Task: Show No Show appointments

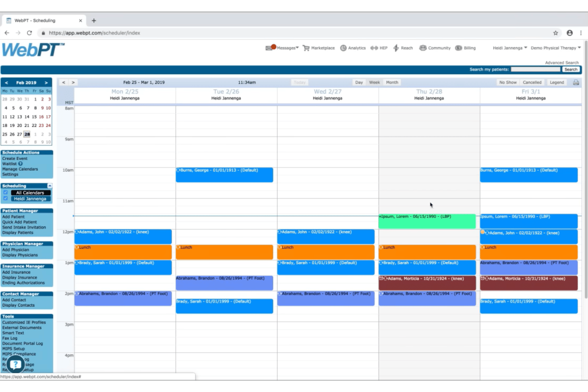Action: 508,82
